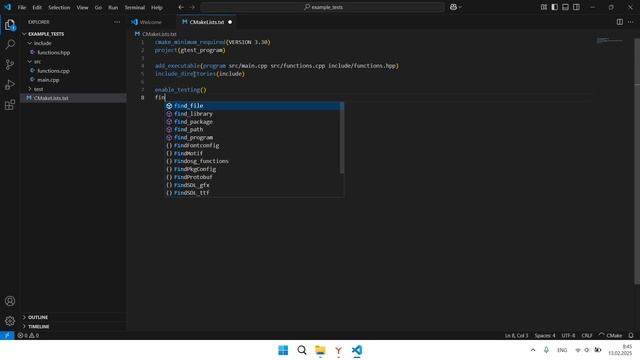Open the View menu
Image resolution: width=640 pixels, height=360 pixels.
coord(82,7)
